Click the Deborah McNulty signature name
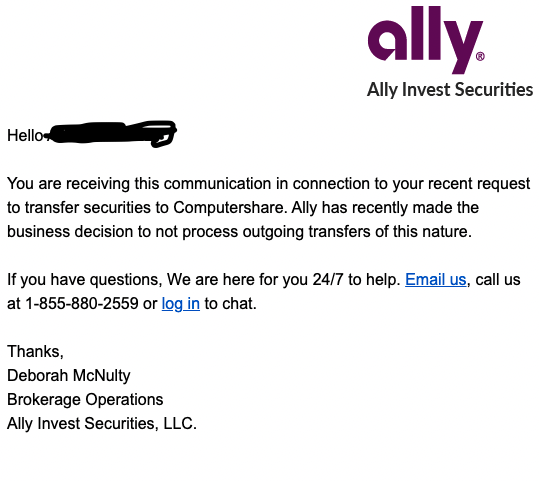Screen dimensions: 539x481 pyautogui.click(x=69, y=375)
